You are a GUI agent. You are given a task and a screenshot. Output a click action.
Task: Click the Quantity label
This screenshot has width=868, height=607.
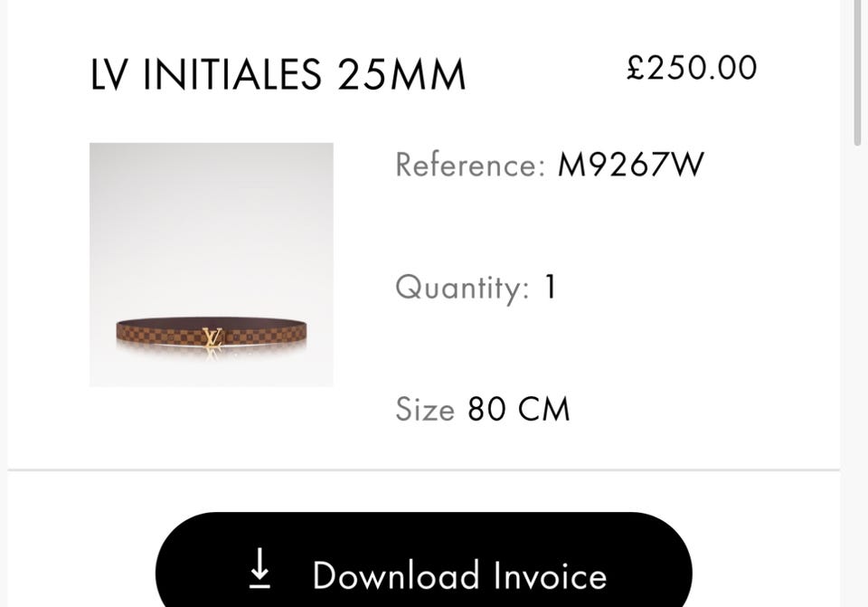point(462,288)
